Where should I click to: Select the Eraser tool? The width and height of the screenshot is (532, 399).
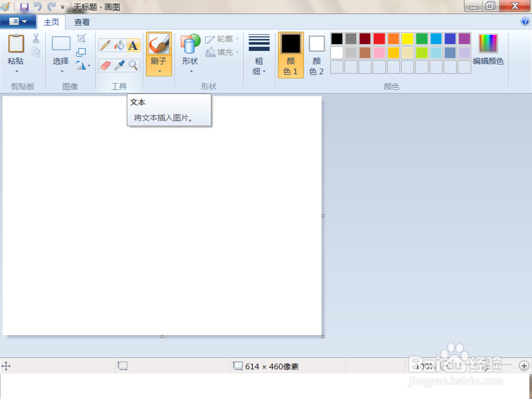click(x=105, y=65)
